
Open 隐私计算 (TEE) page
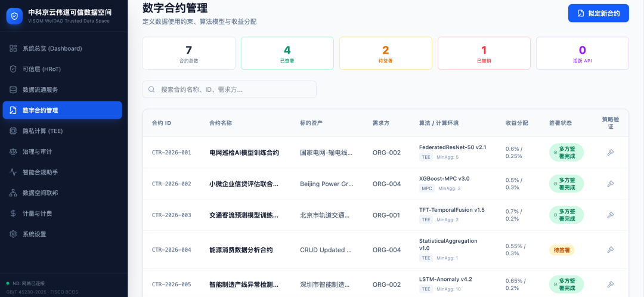pos(62,131)
